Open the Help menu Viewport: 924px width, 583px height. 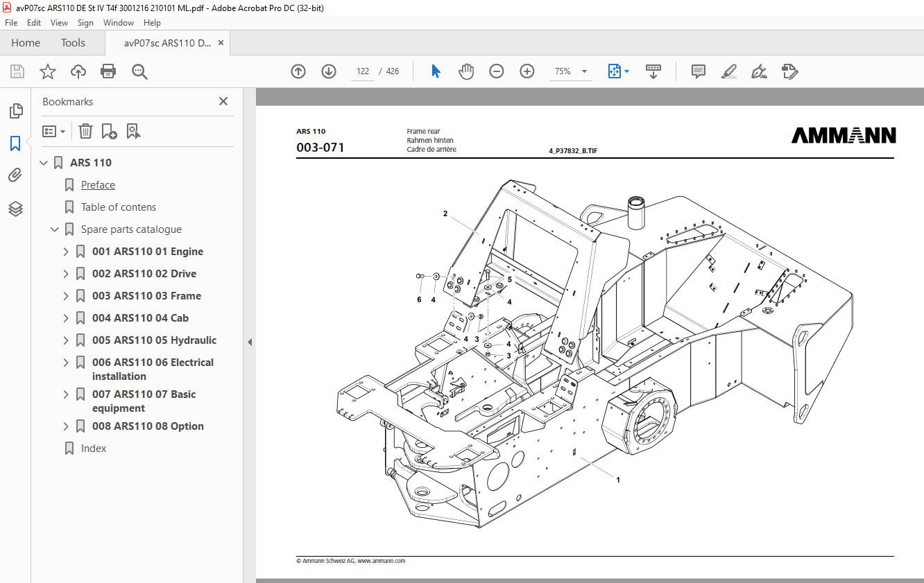point(152,23)
